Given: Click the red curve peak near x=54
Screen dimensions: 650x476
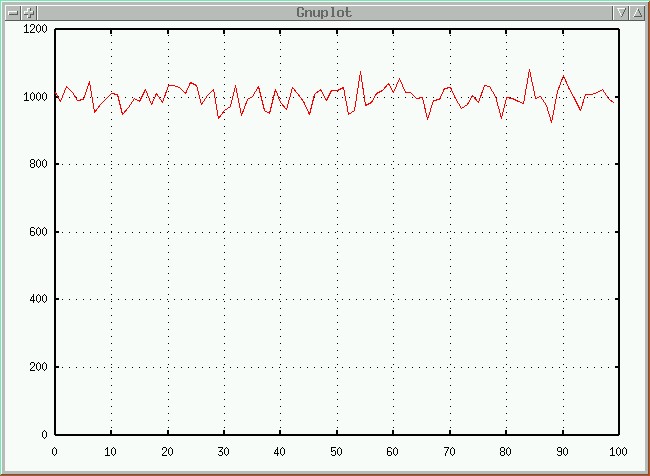Looking at the screenshot, I should coord(360,72).
